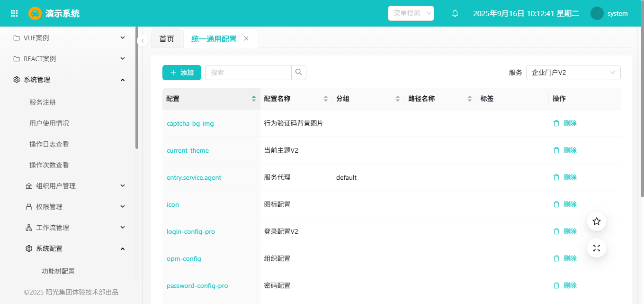The height and width of the screenshot is (304, 644).
Task: Open the 菜单搜索 dropdown
Action: pos(411,13)
